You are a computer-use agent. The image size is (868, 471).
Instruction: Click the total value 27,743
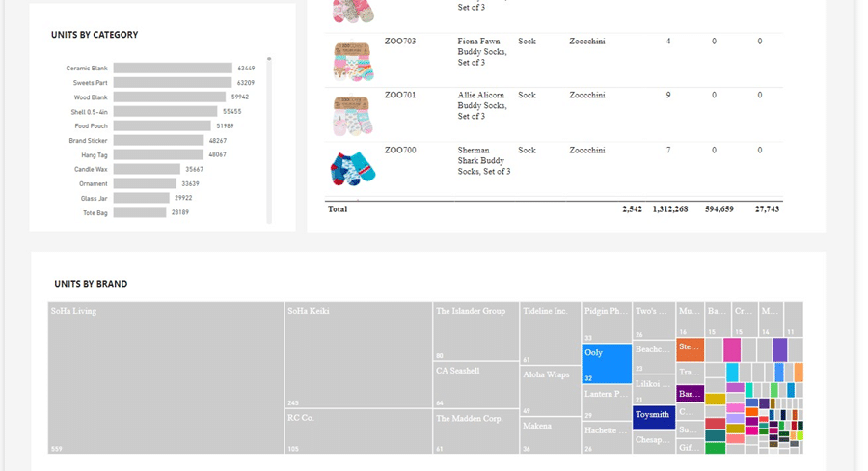[x=768, y=208]
